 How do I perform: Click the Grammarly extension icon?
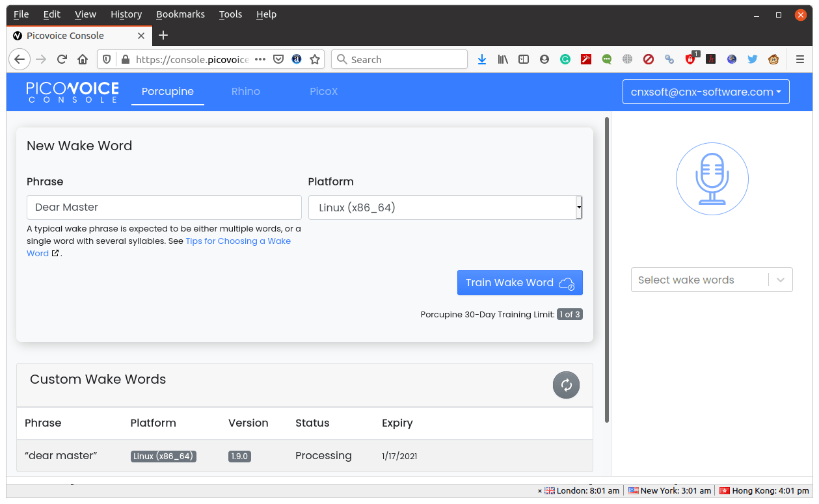point(565,59)
